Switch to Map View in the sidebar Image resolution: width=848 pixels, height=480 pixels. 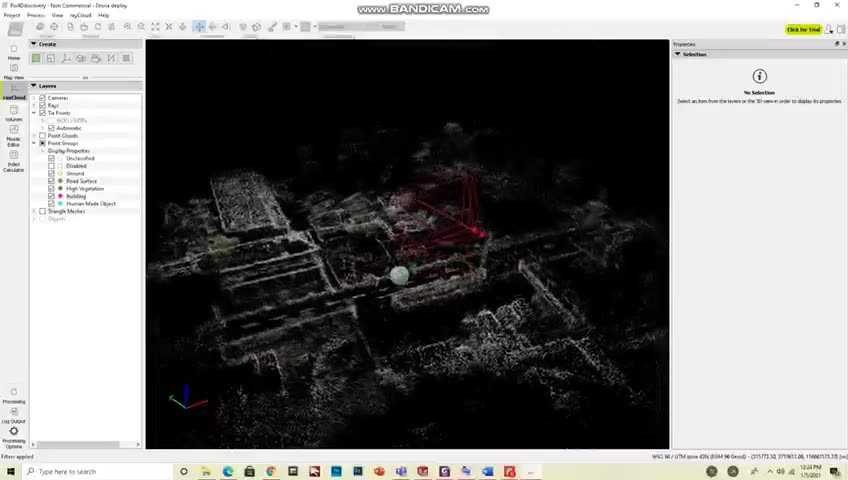[14, 71]
